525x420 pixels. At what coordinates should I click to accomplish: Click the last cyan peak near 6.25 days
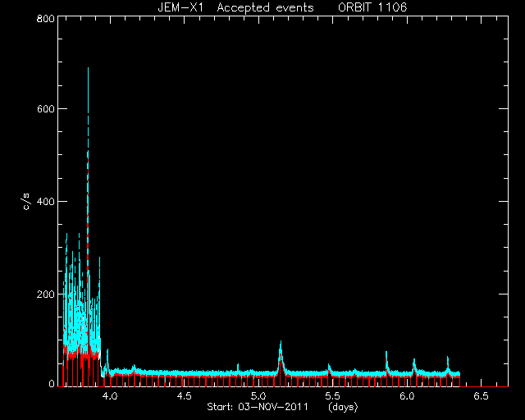(448, 359)
